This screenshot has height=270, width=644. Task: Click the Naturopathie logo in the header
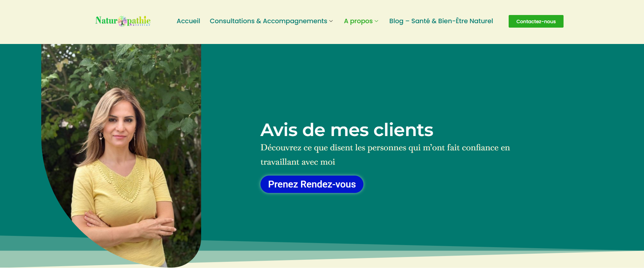click(123, 21)
